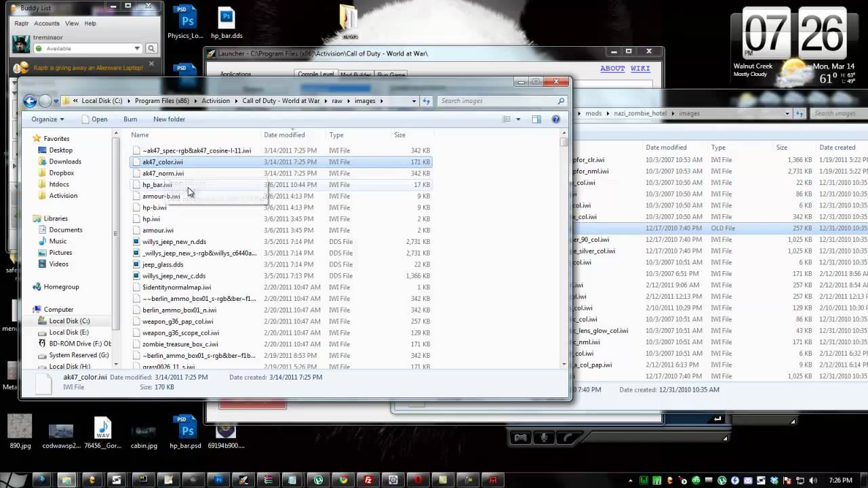
Task: Click the willys_jeep_new_n.dds file icon
Action: [136, 241]
